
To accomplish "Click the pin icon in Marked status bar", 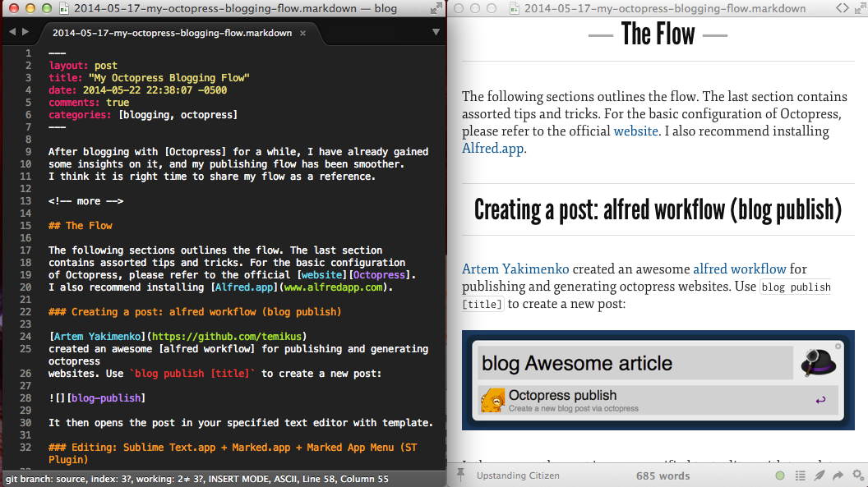I will tap(460, 475).
